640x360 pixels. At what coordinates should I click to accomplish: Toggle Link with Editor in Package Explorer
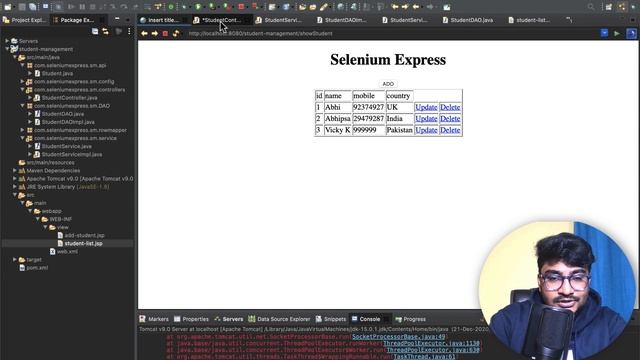coord(105,31)
